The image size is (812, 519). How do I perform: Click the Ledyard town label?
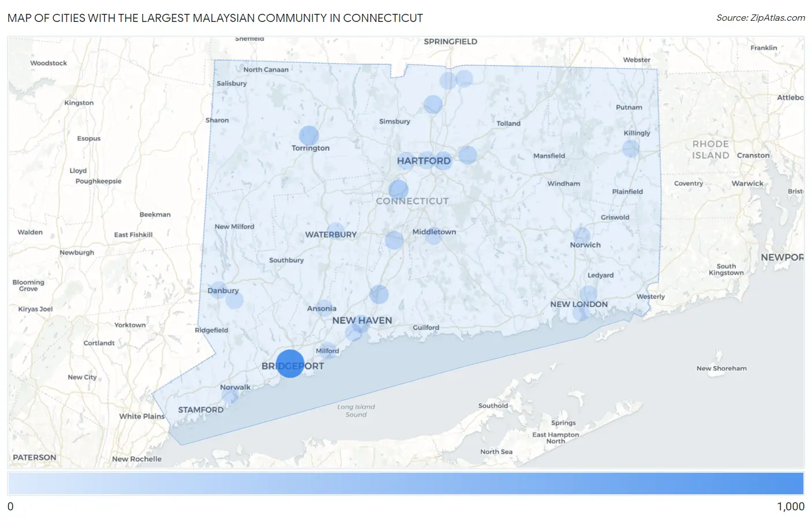pyautogui.click(x=601, y=275)
